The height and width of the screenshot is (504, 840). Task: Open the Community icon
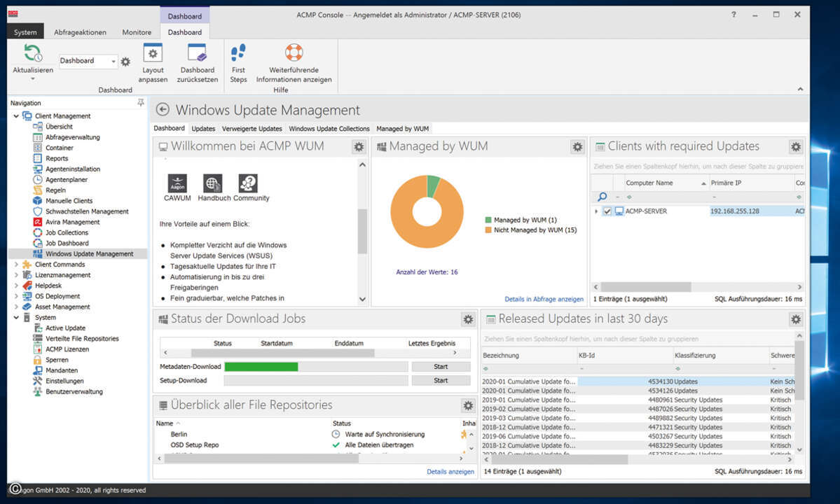(248, 183)
